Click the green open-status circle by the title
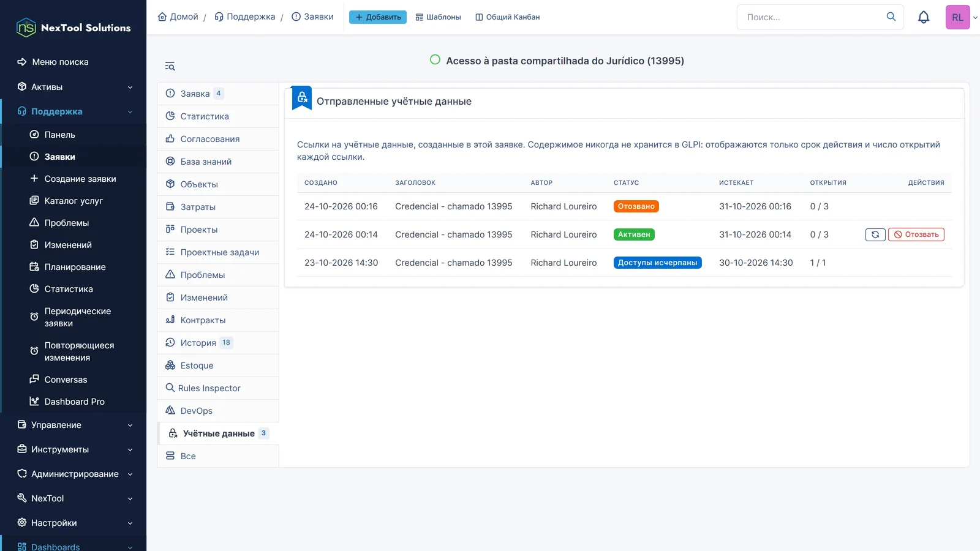 pos(435,60)
